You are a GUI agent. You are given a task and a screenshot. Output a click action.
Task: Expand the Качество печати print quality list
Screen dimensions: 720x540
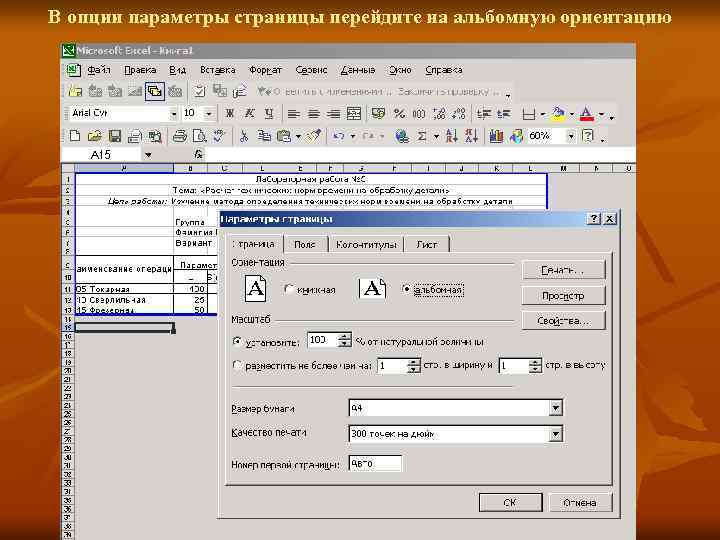tap(556, 433)
